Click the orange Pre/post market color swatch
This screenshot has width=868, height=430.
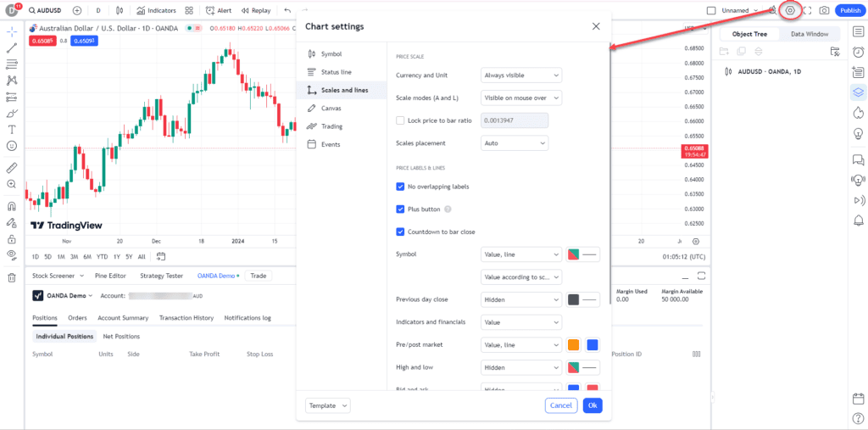click(x=574, y=344)
